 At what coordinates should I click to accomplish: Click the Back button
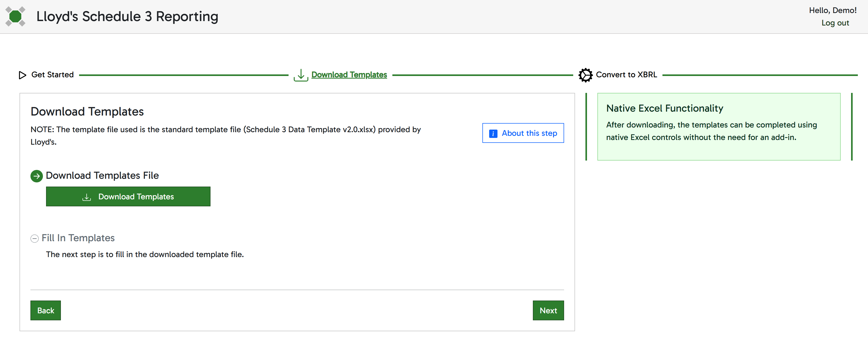tap(46, 310)
